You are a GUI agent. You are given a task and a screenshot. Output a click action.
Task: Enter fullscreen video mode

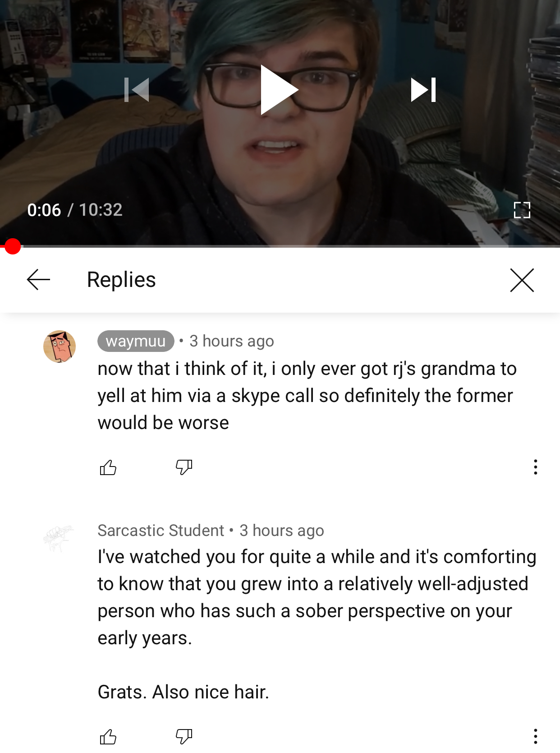(x=522, y=210)
